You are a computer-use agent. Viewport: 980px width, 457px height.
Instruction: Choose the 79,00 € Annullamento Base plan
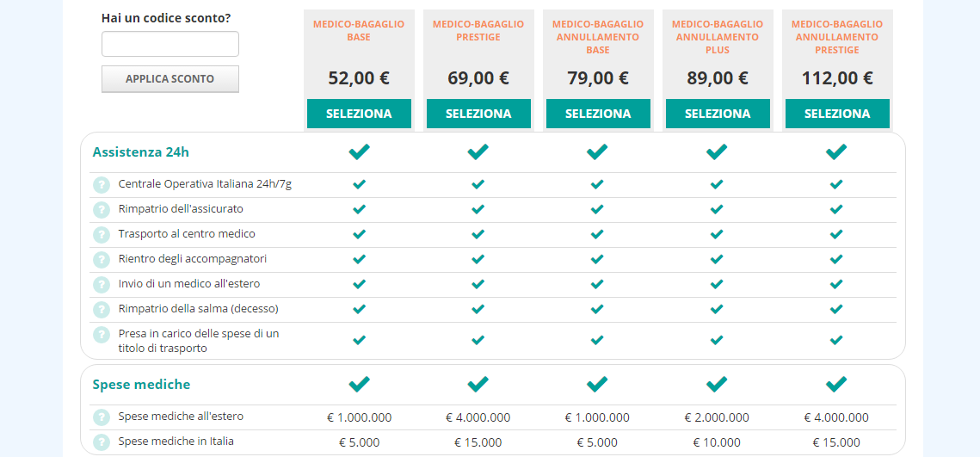pyautogui.click(x=598, y=114)
